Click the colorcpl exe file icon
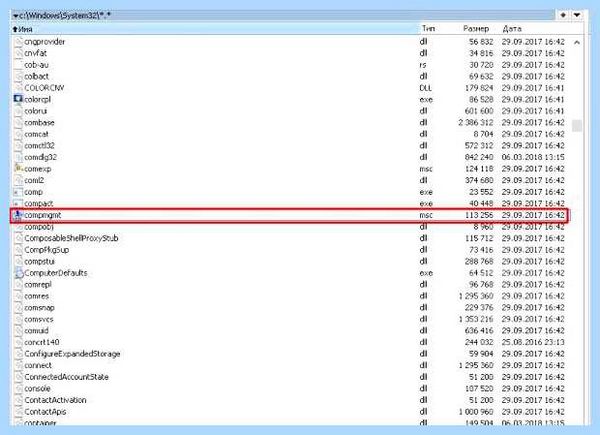The width and height of the screenshot is (600, 435). [x=18, y=99]
